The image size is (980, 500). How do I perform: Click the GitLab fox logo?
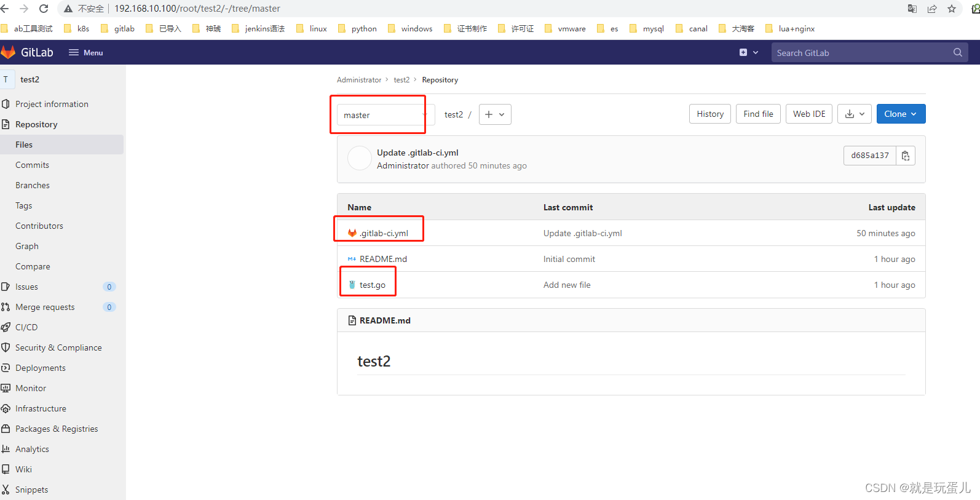click(7, 52)
